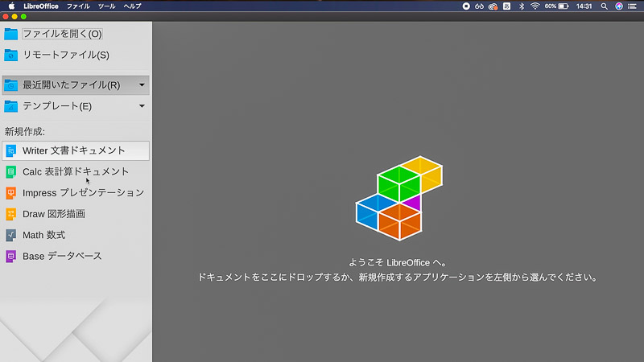This screenshot has width=644, height=362.
Task: Click the Writer document icon
Action: coord(11,150)
